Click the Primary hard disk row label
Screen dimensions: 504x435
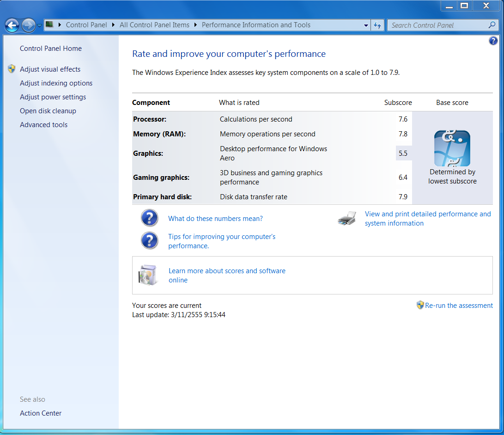point(162,196)
